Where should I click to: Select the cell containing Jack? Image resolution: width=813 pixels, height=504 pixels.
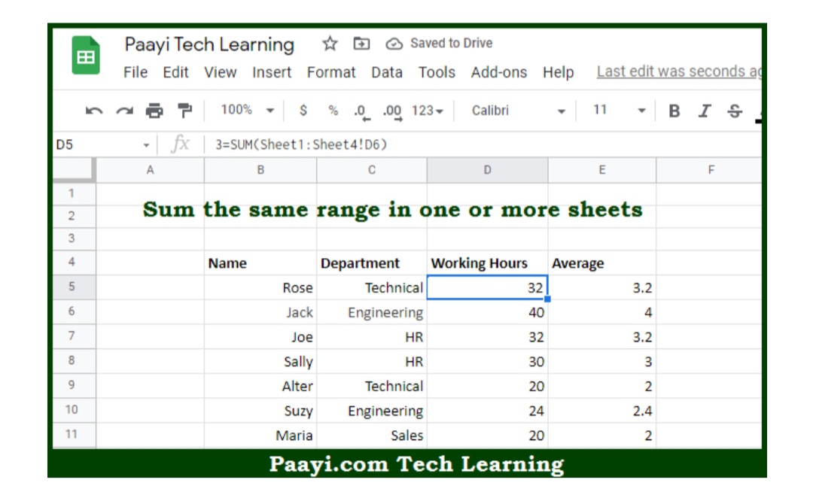click(x=260, y=312)
